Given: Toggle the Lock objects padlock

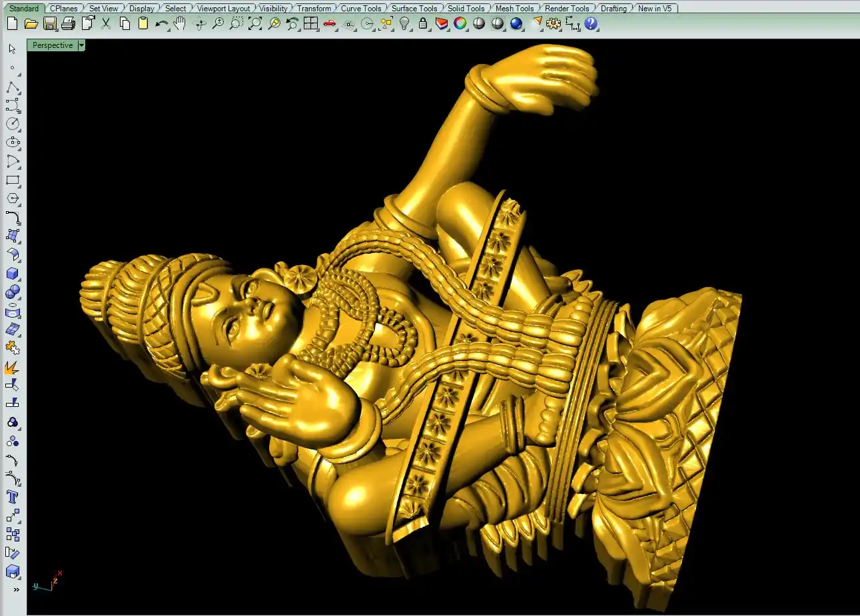Looking at the screenshot, I should [423, 24].
